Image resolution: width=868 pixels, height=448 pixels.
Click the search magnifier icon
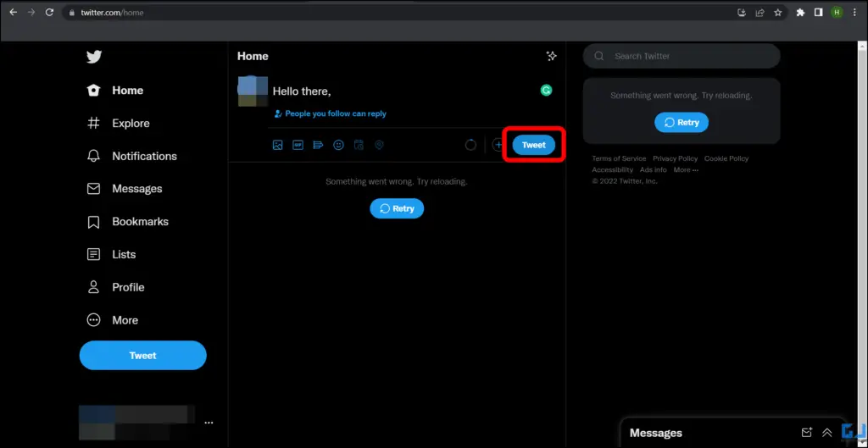pos(599,56)
